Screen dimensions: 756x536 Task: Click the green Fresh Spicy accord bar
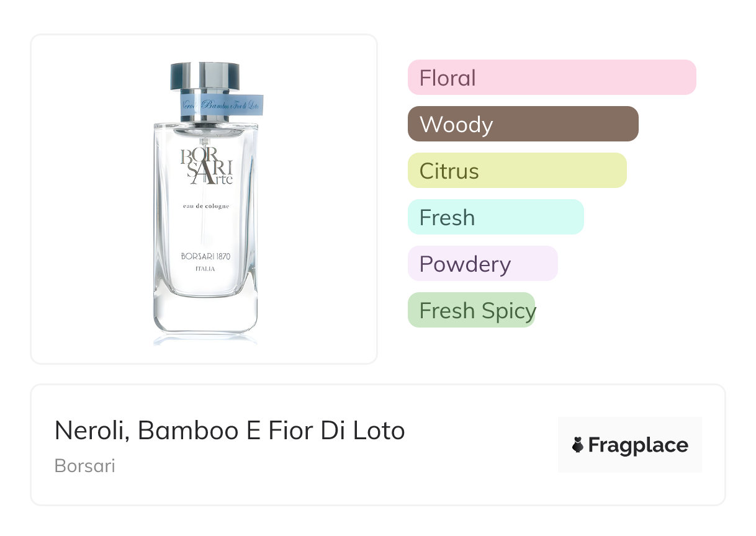[471, 310]
